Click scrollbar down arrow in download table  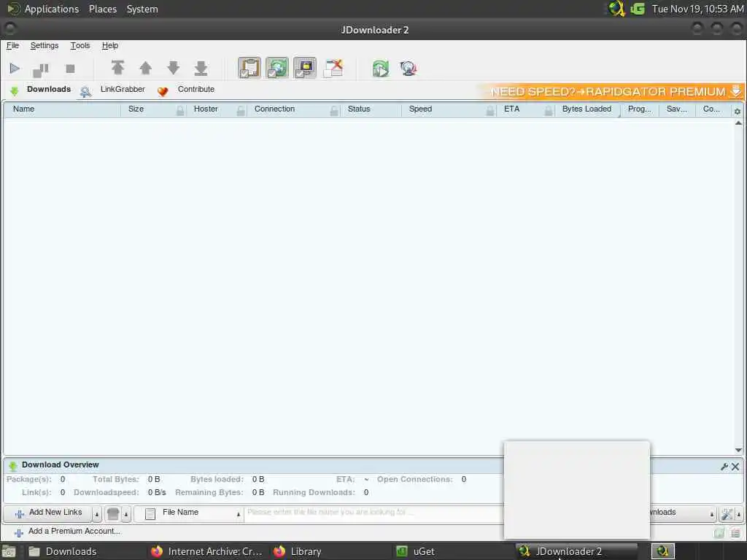738,449
